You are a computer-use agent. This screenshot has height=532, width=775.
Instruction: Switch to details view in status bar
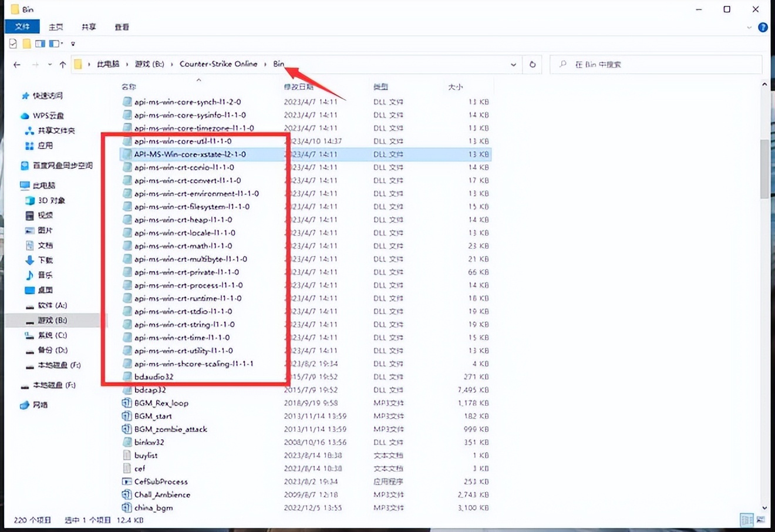coord(747,520)
